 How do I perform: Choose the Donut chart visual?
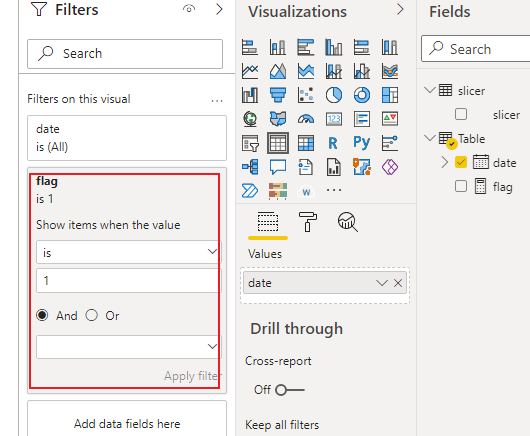362,95
